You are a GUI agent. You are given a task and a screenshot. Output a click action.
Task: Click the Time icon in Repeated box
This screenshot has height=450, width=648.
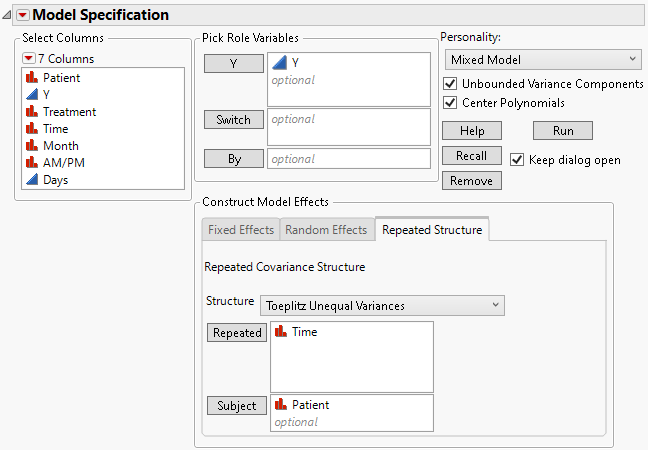pyautogui.click(x=281, y=332)
